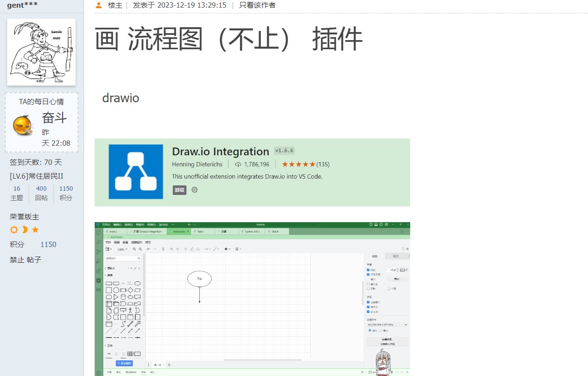The image size is (588, 376).
Task: Click the add page plus icon
Action: click(169, 365)
